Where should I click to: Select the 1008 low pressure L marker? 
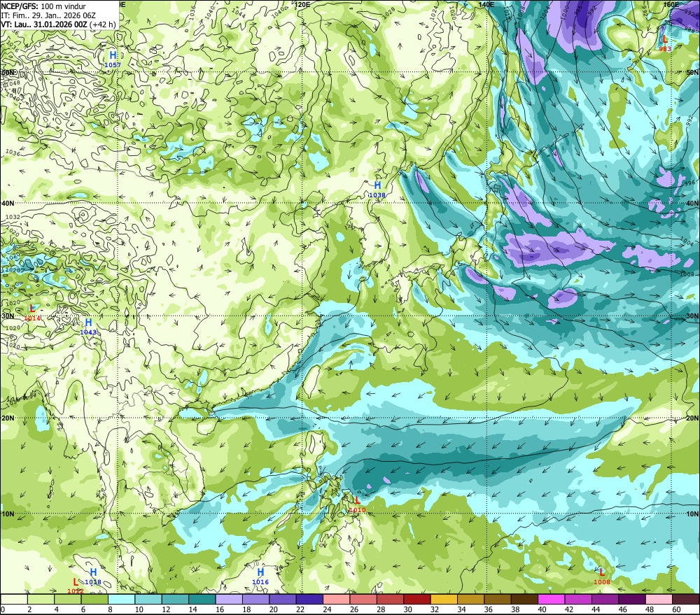(602, 572)
